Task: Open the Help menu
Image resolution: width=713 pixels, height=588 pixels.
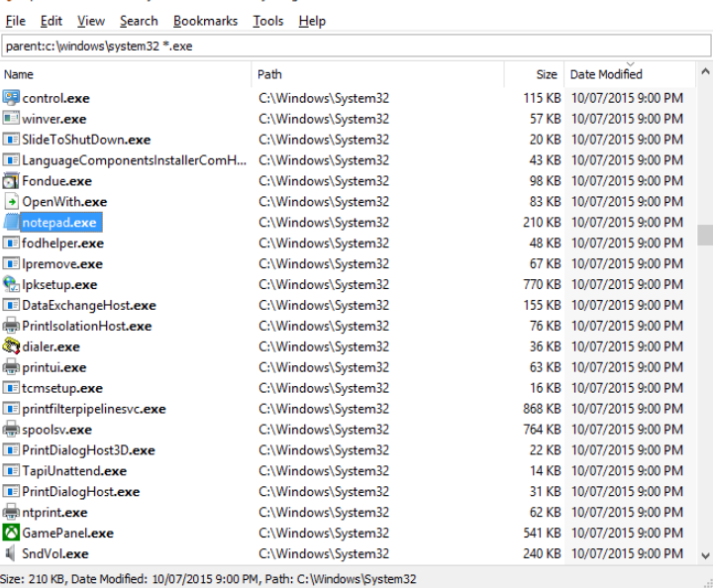Action: click(x=312, y=21)
